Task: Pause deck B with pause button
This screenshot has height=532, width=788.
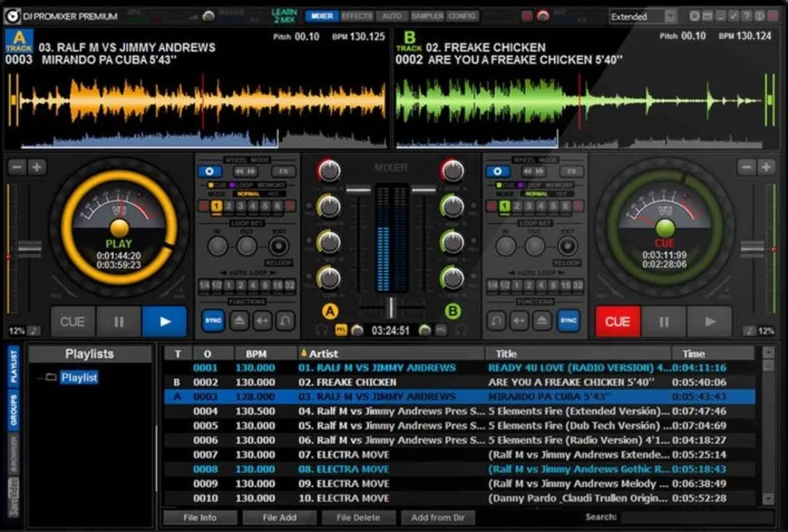Action: (x=664, y=321)
